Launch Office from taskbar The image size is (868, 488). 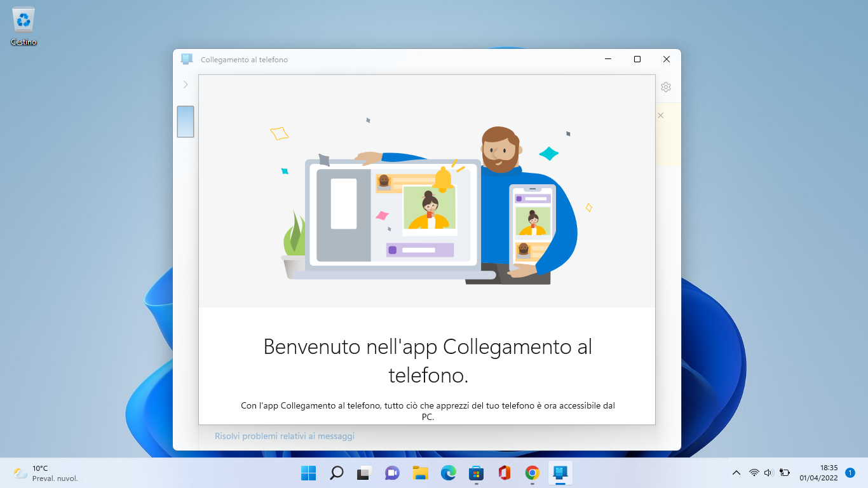coord(505,473)
